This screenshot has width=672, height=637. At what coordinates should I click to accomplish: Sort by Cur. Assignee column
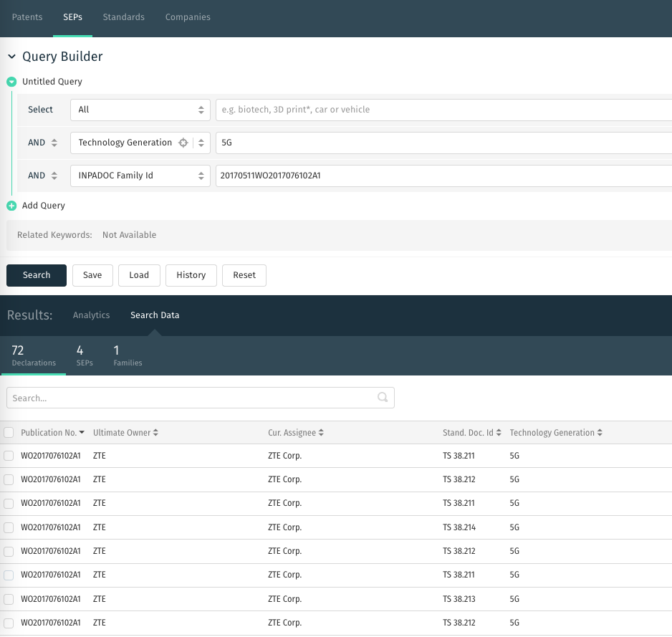point(296,433)
